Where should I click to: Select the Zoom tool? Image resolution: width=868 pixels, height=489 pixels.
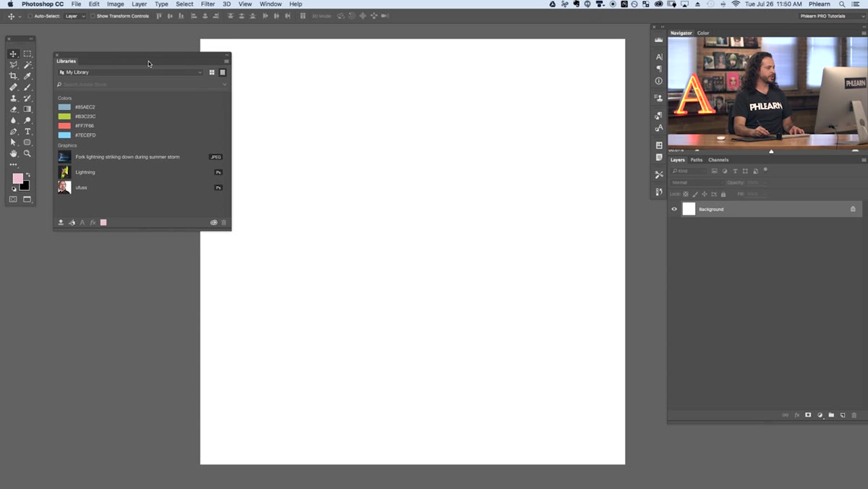pyautogui.click(x=27, y=153)
